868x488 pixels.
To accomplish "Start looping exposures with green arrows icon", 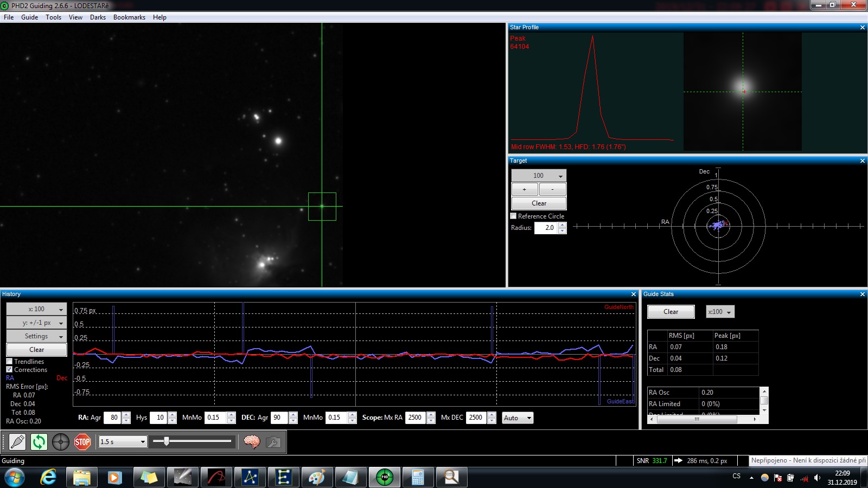I will point(39,442).
